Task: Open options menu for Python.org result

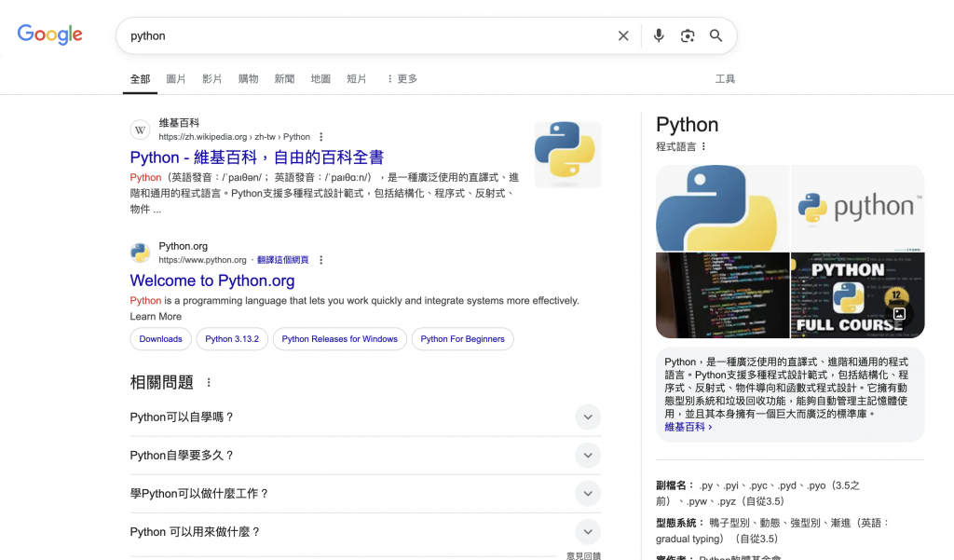Action: (x=321, y=260)
